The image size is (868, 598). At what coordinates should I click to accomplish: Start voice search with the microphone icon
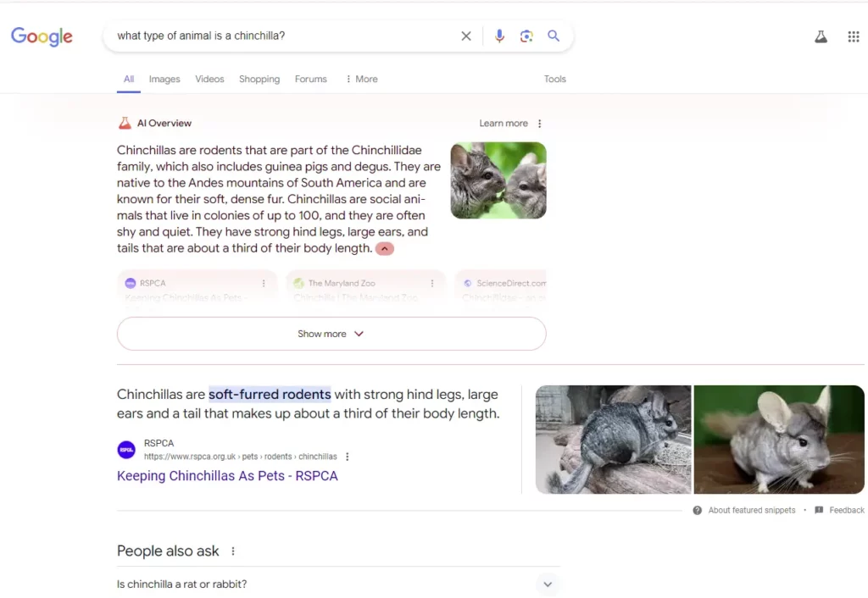click(x=499, y=36)
